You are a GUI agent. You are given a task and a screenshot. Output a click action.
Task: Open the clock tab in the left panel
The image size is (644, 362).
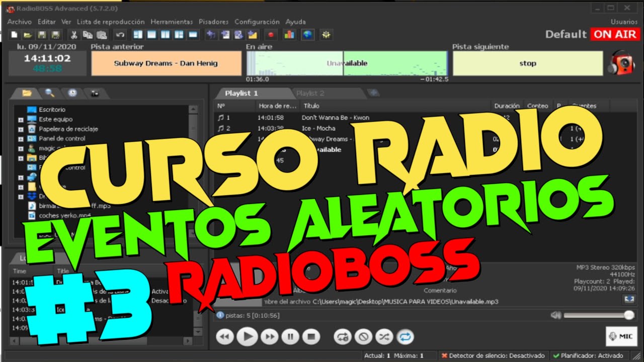tap(72, 93)
